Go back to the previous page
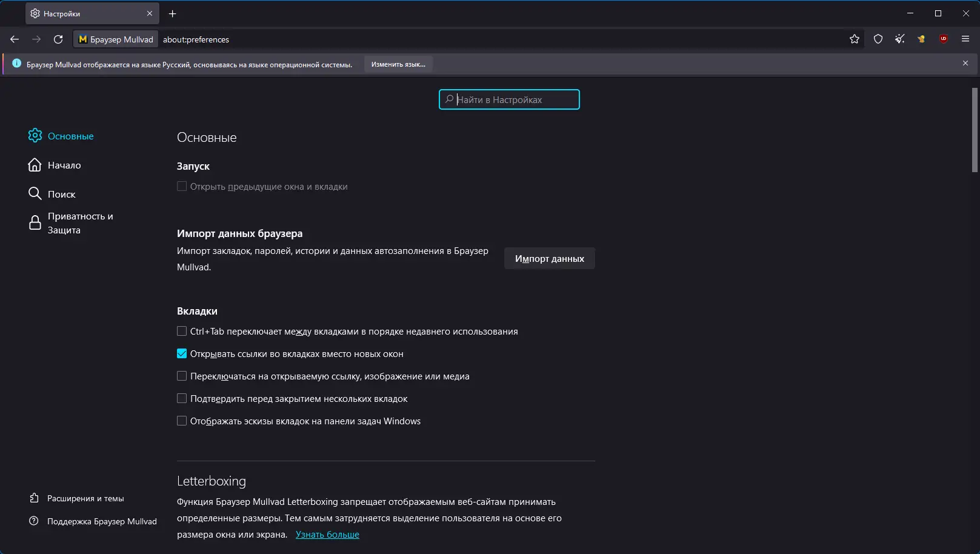 [x=15, y=39]
